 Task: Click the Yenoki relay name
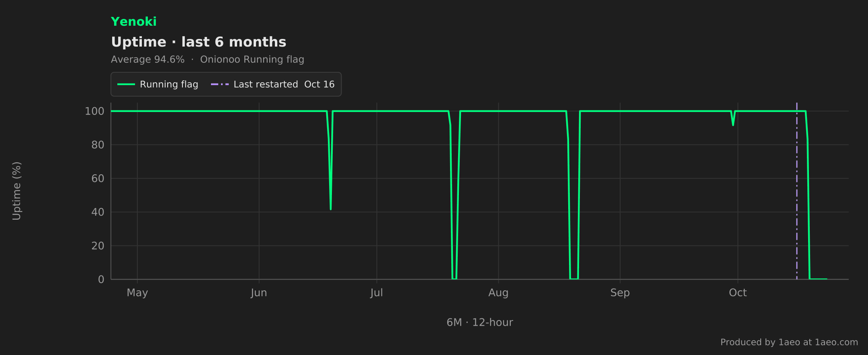click(x=133, y=22)
